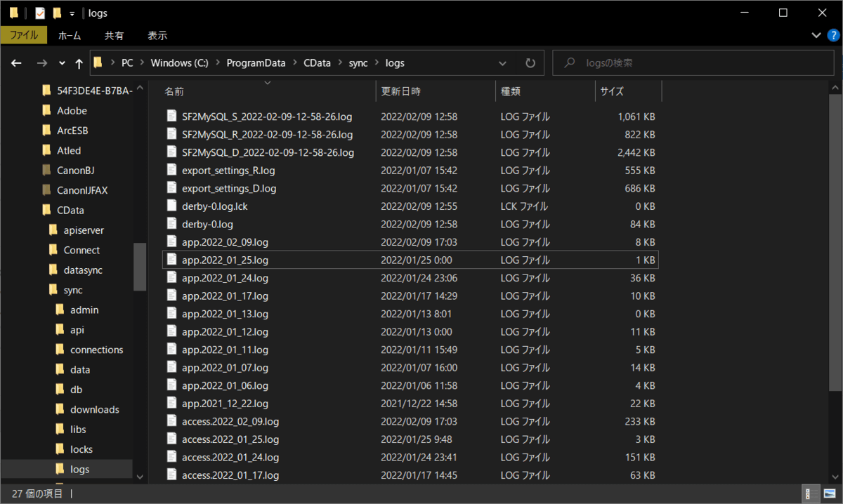Click the navigation pane scrollbar thumb
Image resolution: width=843 pixels, height=504 pixels.
point(140,267)
